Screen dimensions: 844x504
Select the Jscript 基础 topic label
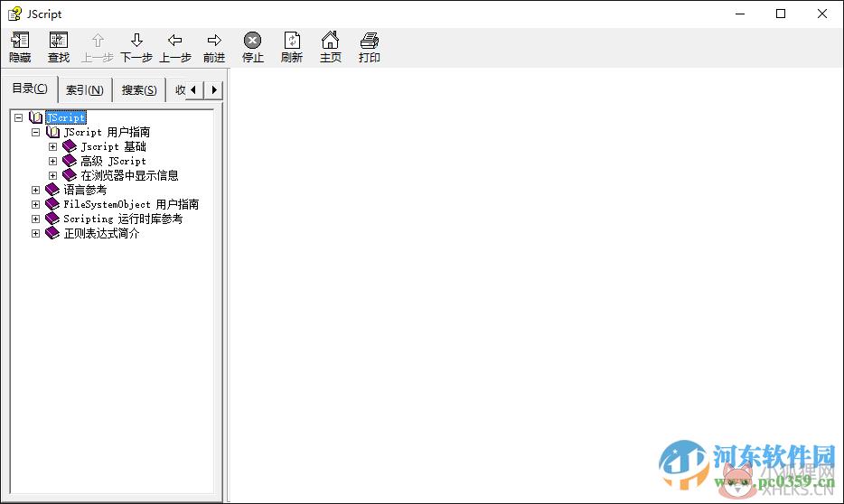click(x=114, y=146)
